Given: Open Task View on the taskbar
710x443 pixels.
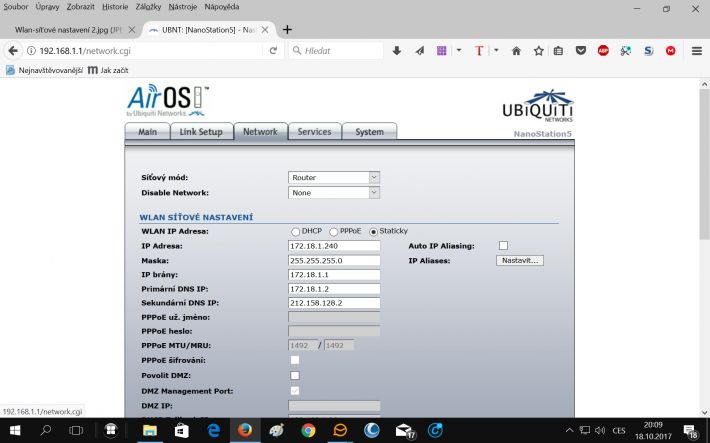Looking at the screenshot, I should [x=76, y=430].
